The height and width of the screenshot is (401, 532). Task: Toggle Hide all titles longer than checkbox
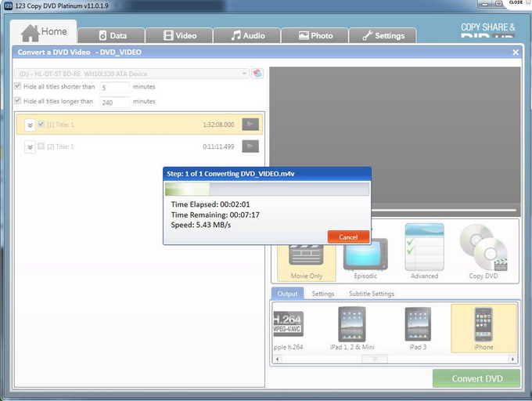point(18,101)
